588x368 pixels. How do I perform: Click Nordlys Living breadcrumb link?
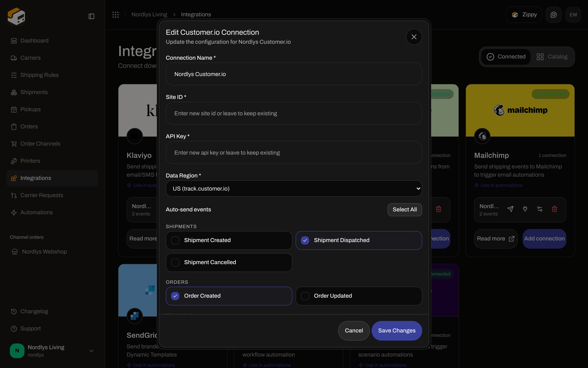(x=149, y=15)
